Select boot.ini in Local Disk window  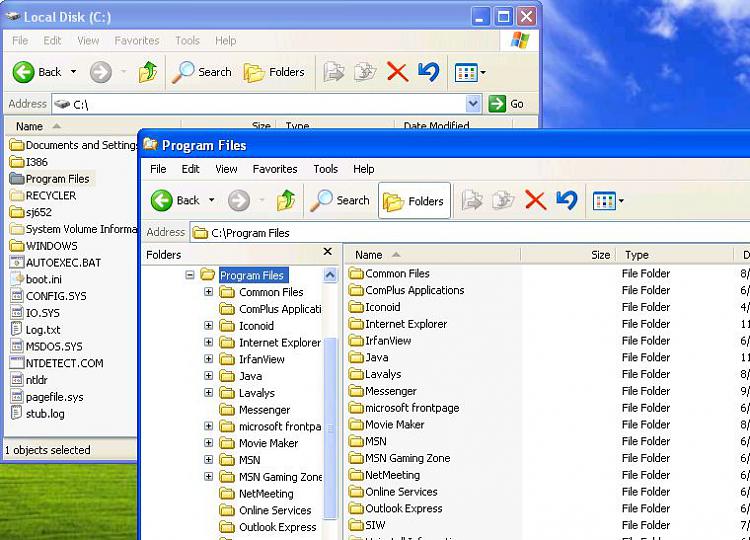36,279
